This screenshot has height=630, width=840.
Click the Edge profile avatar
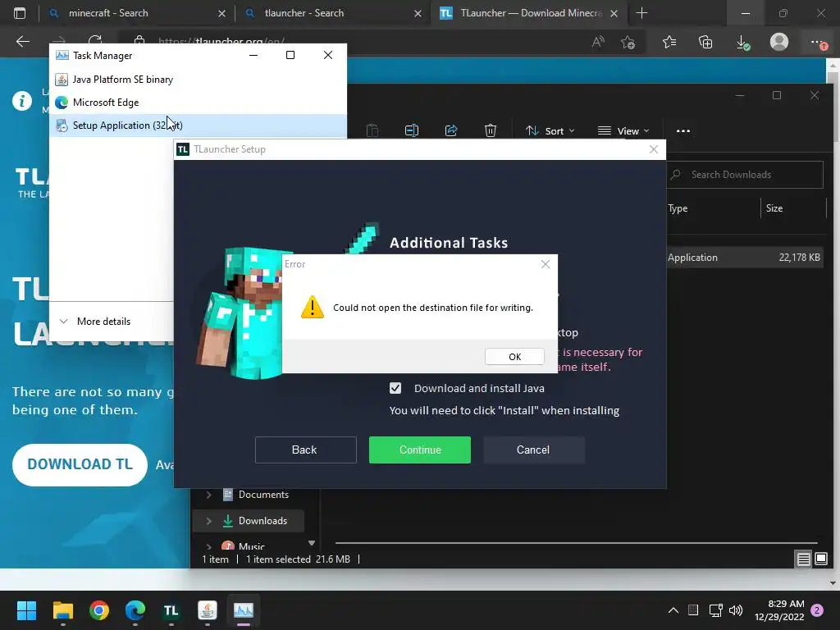[x=779, y=42]
